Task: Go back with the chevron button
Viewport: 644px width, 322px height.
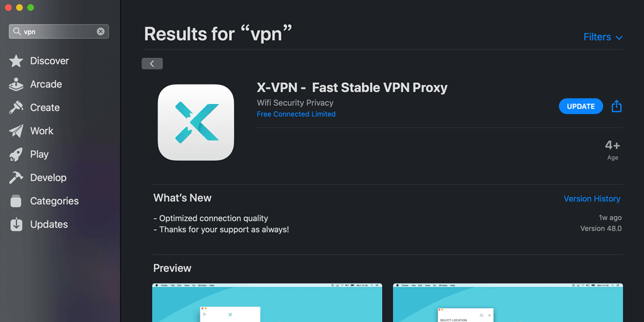Action: [152, 64]
